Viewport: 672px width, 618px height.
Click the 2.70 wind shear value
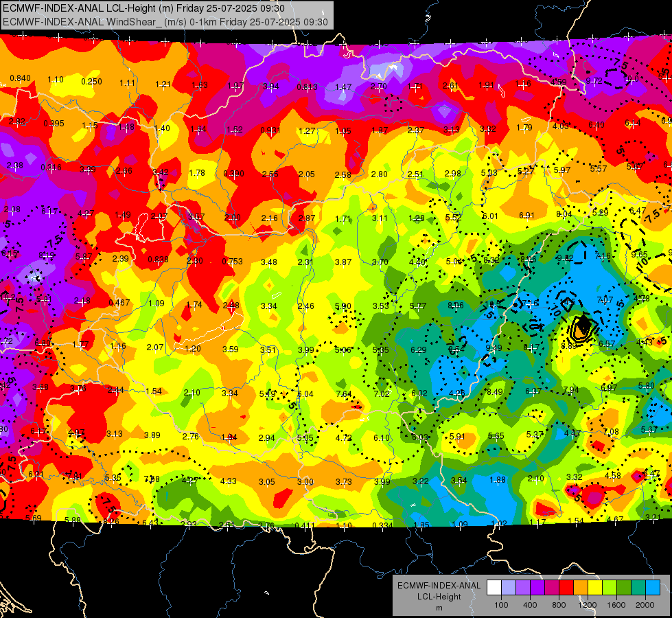pyautogui.click(x=378, y=87)
